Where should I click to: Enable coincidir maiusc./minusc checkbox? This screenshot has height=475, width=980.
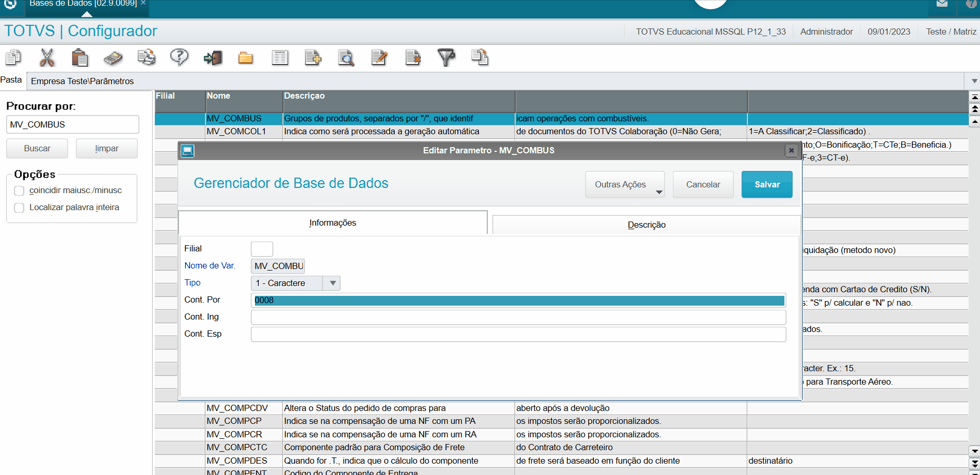click(x=20, y=191)
